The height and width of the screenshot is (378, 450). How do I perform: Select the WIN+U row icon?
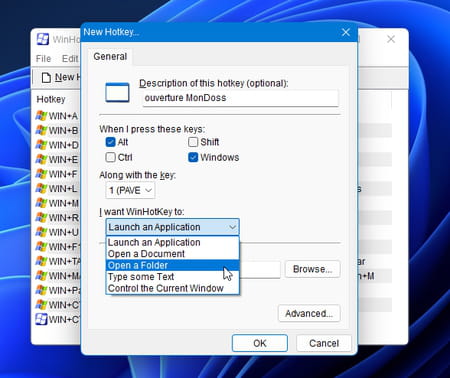41,232
